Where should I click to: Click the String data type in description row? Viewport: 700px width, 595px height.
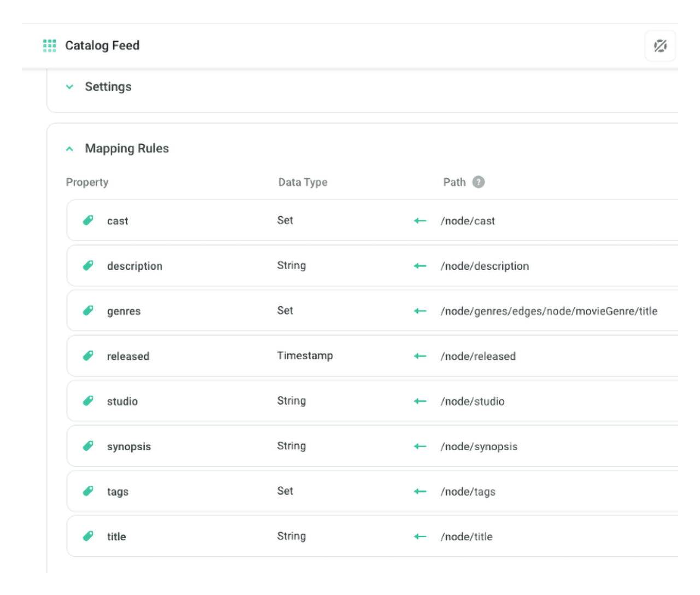click(x=291, y=266)
